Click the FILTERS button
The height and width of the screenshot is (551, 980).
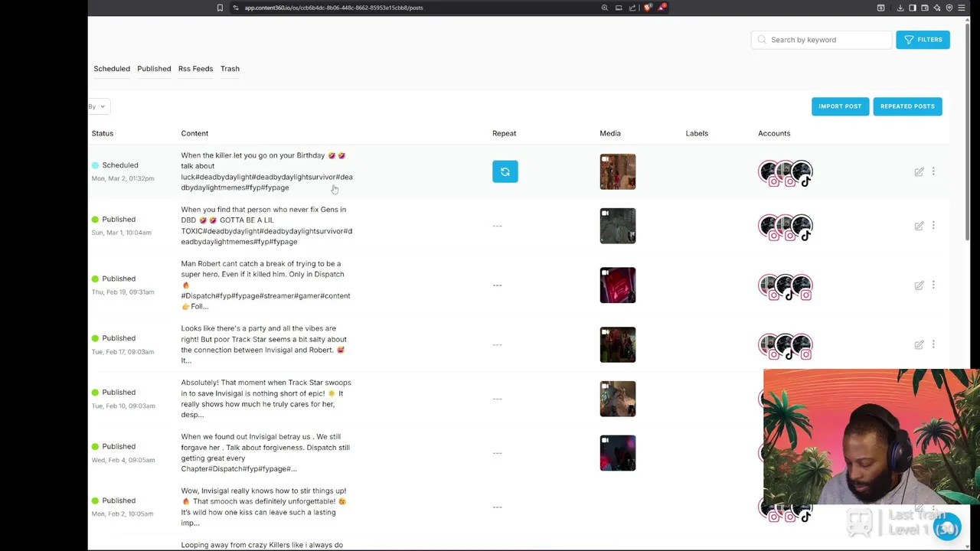[x=923, y=40]
